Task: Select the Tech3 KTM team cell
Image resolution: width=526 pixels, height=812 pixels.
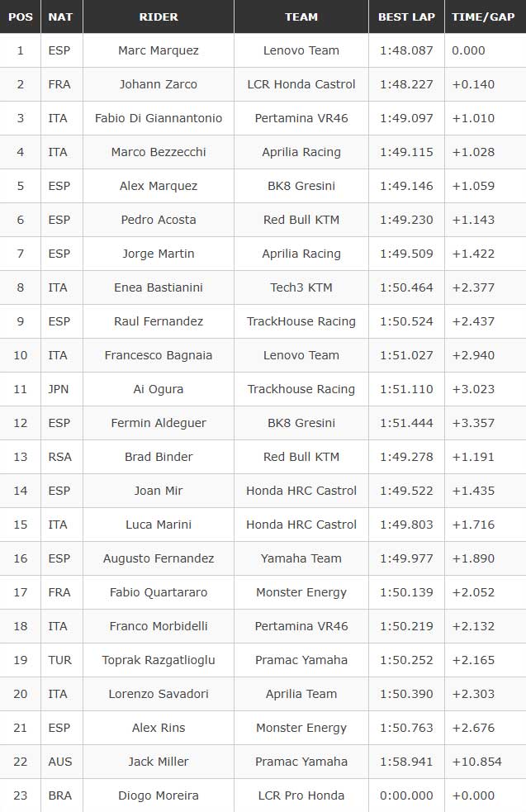Action: [301, 287]
